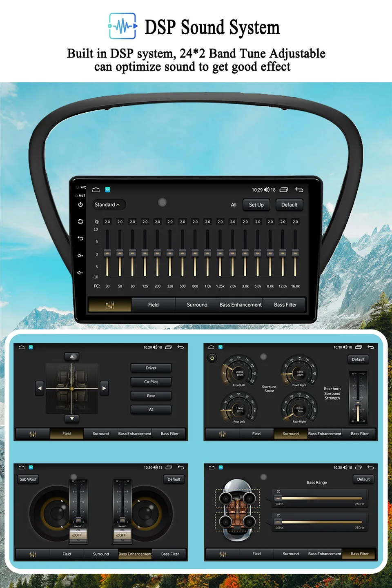This screenshot has height=588, width=392.
Task: Open recent apps icon on main EQ screen
Action: (284, 190)
